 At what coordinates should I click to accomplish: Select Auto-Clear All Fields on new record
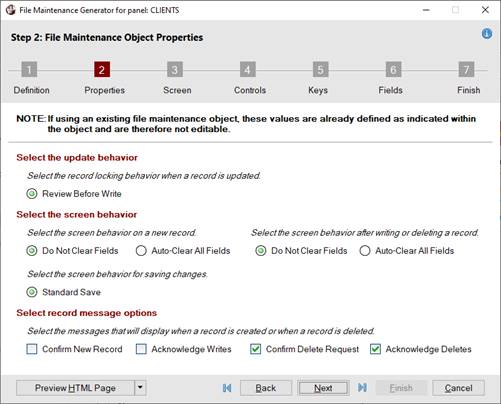click(141, 251)
